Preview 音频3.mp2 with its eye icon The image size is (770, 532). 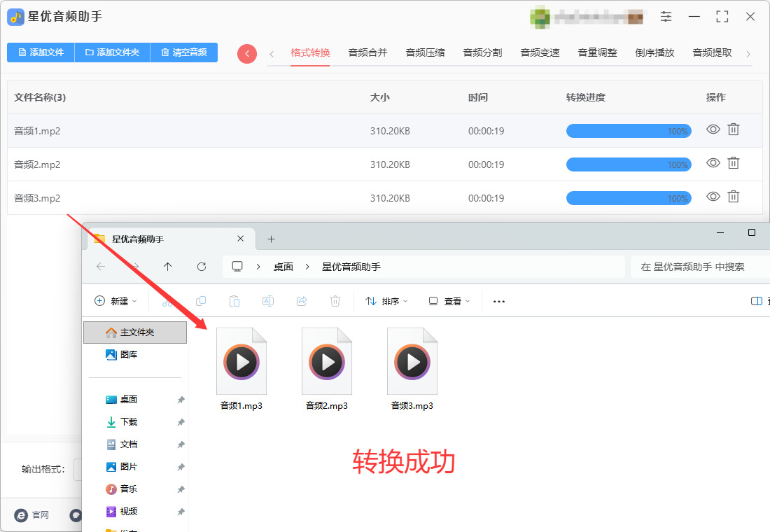[x=713, y=197]
